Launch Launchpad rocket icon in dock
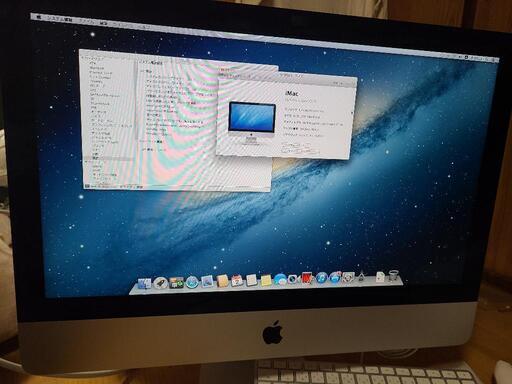This screenshot has height=384, width=512. coord(160,283)
